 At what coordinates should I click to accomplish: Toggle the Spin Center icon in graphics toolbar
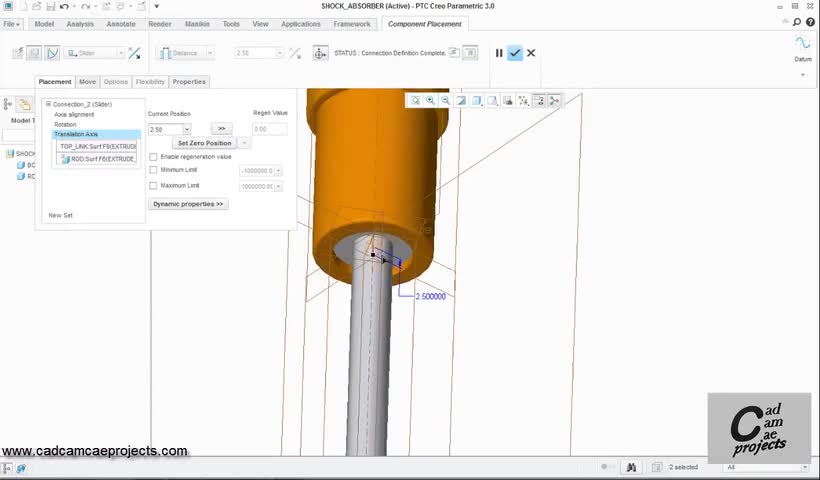554,100
